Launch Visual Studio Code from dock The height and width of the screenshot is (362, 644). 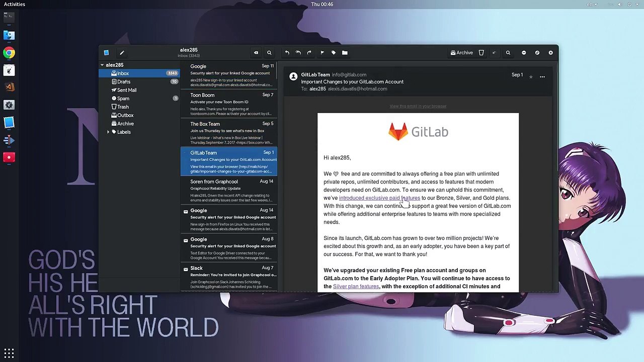point(9,87)
